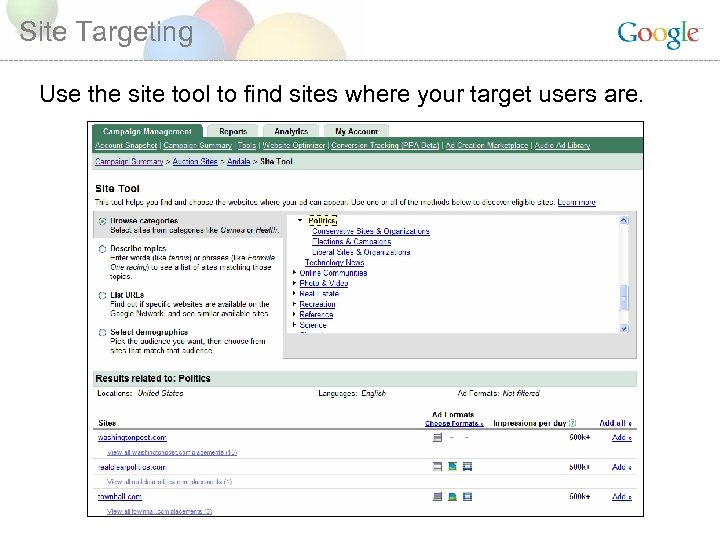Select the Politics category label
720x540 pixels.
[x=323, y=221]
